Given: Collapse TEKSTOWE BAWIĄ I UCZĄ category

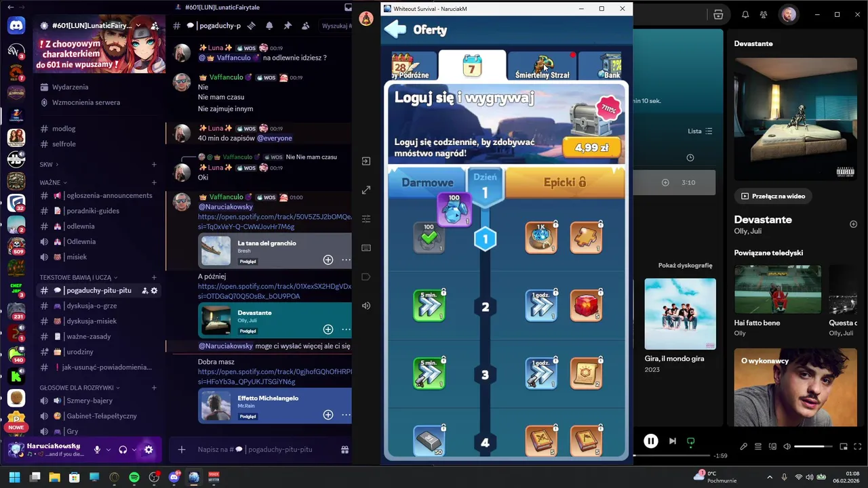Looking at the screenshot, I should [x=79, y=277].
